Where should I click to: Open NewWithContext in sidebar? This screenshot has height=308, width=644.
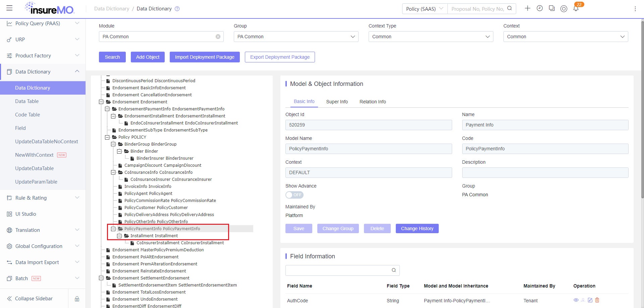[34, 155]
